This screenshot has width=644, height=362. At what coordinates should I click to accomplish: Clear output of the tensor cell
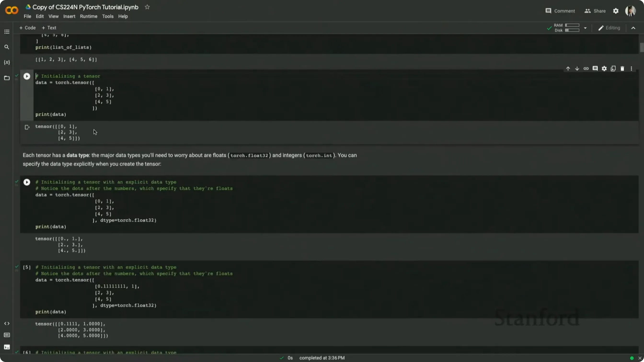[27, 127]
